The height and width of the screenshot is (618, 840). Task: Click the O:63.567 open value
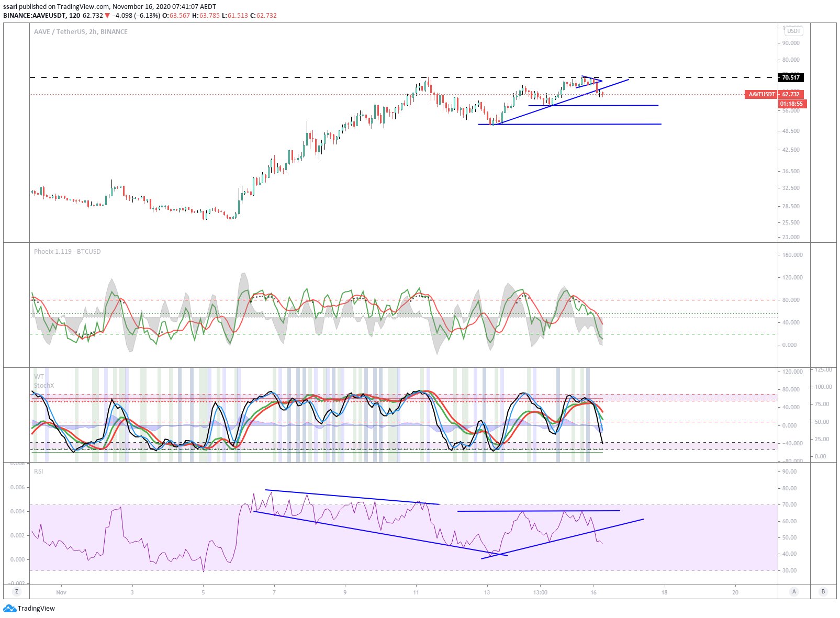(x=176, y=16)
